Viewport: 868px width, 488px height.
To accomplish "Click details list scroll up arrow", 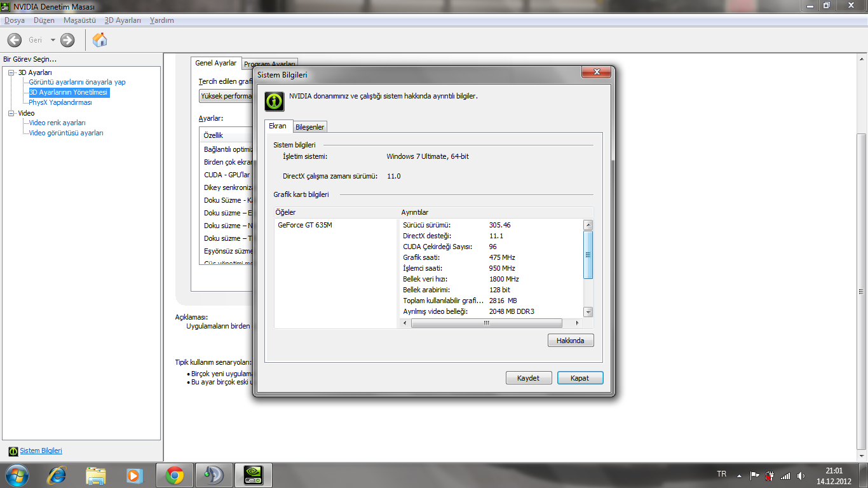I will coord(588,225).
